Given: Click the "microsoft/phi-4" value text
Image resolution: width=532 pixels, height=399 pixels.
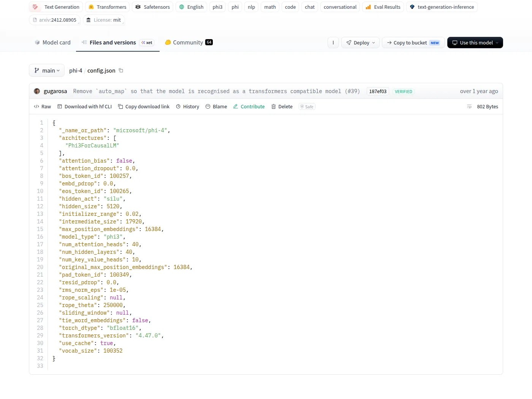Looking at the screenshot, I should coord(140,130).
